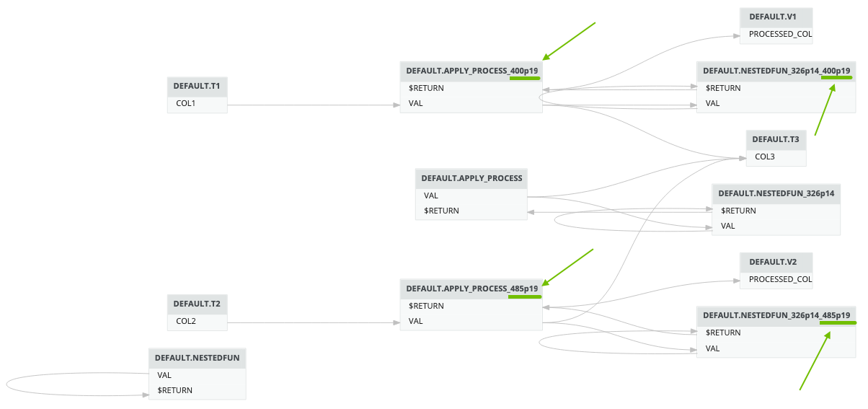Select the DEFAULT.APPLY_PROCESS_485p19 node header
Viewport: 868px width, 409px height.
(471, 289)
